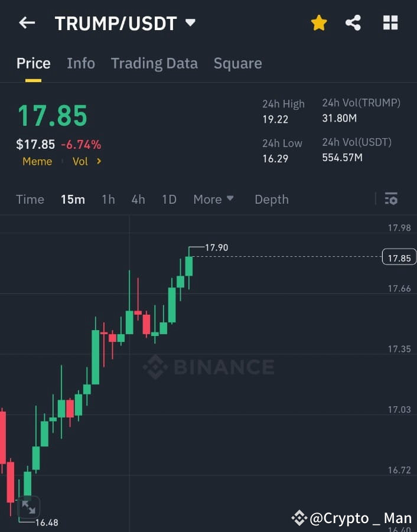The image size is (417, 532).
Task: Open the Vol expander next to Meme
Action: tap(86, 161)
